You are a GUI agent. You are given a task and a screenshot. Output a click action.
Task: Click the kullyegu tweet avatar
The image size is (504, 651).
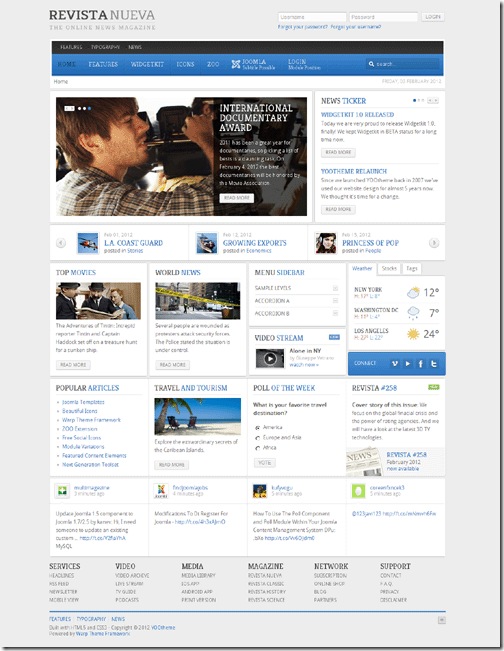click(x=260, y=491)
